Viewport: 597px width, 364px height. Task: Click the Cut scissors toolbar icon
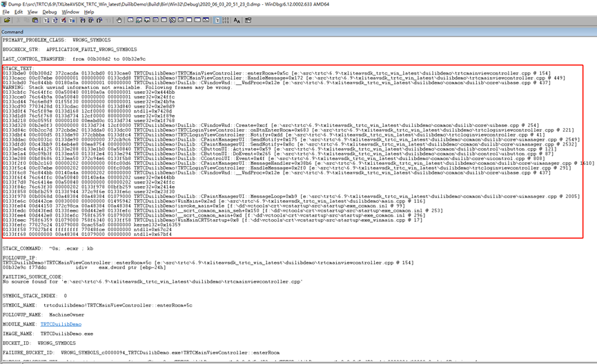point(18,20)
